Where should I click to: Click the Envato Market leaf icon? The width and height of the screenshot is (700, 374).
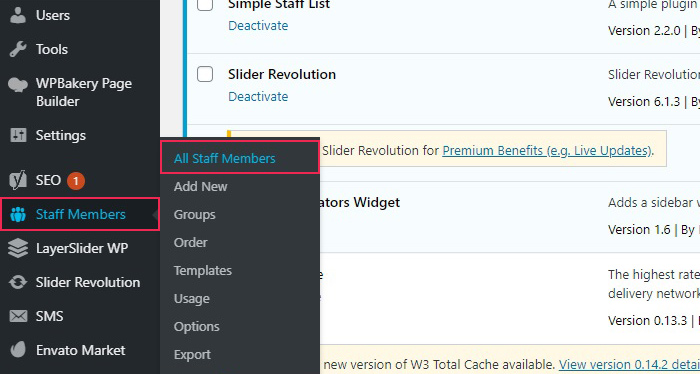[18, 350]
